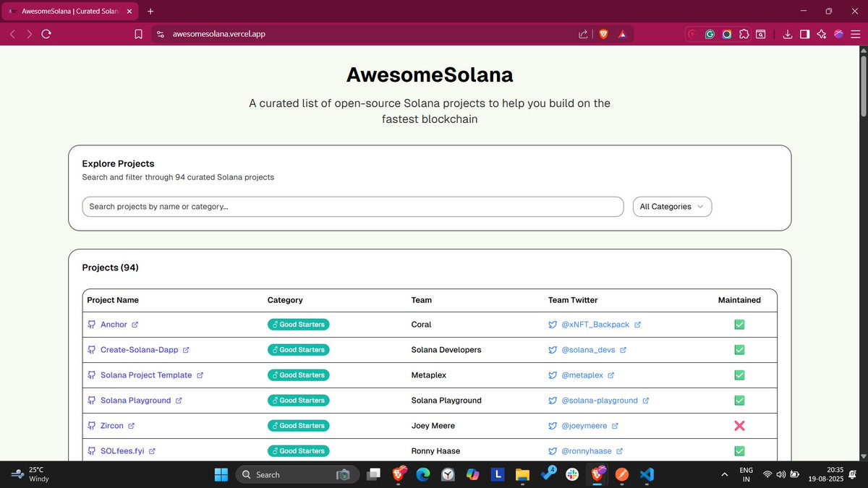
Task: Open the Solana Project Template link
Action: tap(146, 375)
